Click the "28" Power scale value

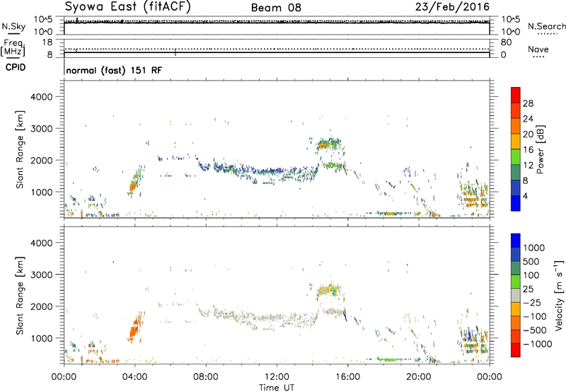coord(528,103)
